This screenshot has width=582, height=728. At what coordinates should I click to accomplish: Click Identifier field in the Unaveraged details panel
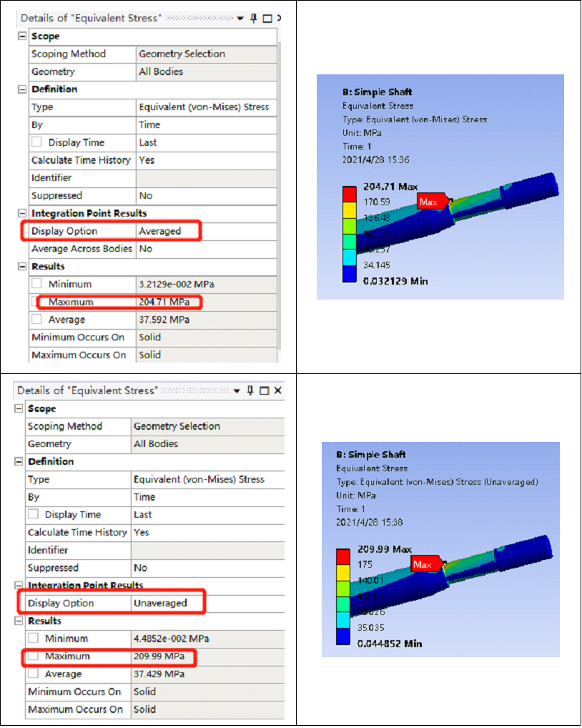208,550
